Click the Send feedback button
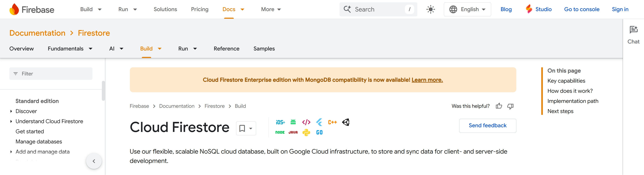644x175 pixels. (487, 126)
